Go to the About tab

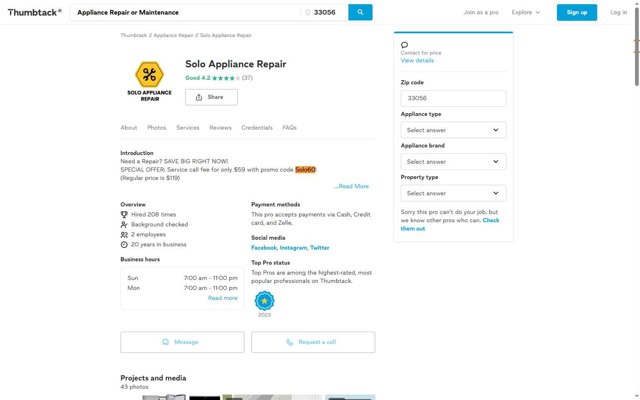click(129, 128)
